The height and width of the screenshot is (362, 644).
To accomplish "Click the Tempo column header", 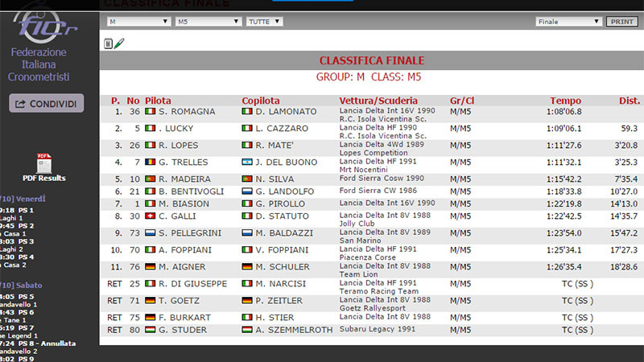I will (x=566, y=101).
